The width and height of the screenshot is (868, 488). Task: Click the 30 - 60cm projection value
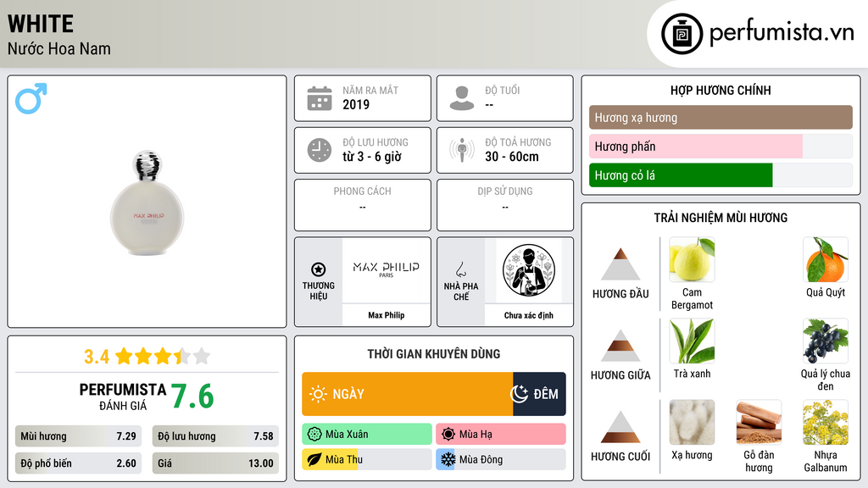click(x=512, y=157)
